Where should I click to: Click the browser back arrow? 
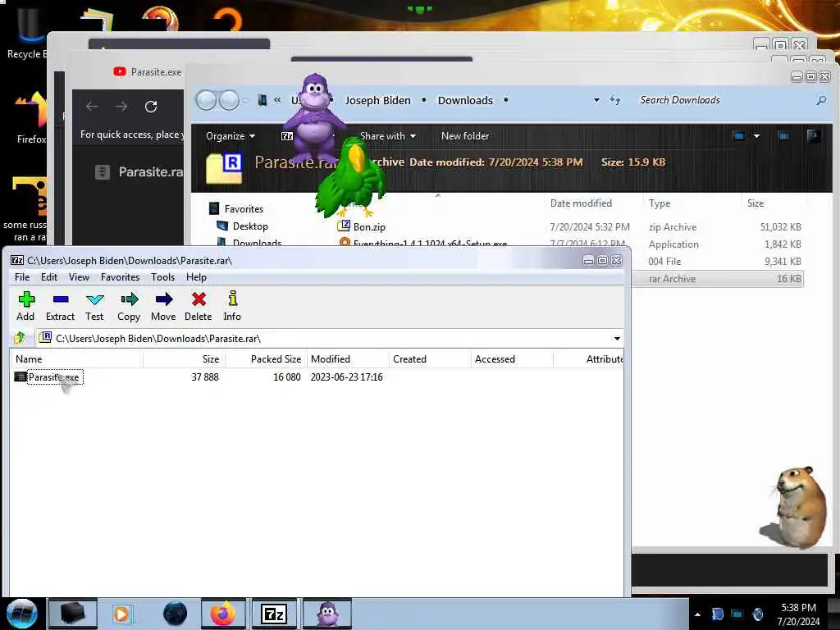click(x=92, y=107)
